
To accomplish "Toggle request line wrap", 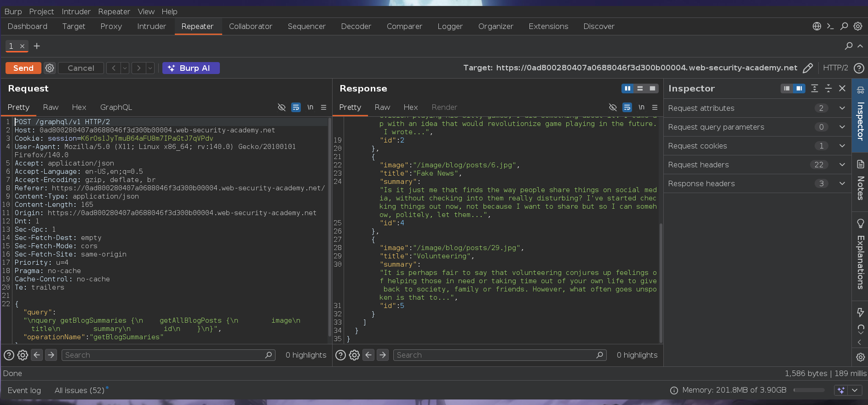I will (x=296, y=107).
